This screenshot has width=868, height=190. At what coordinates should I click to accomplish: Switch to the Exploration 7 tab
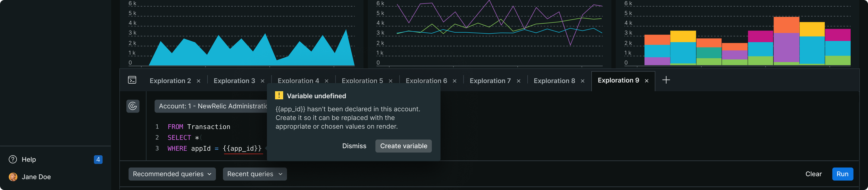coord(490,81)
